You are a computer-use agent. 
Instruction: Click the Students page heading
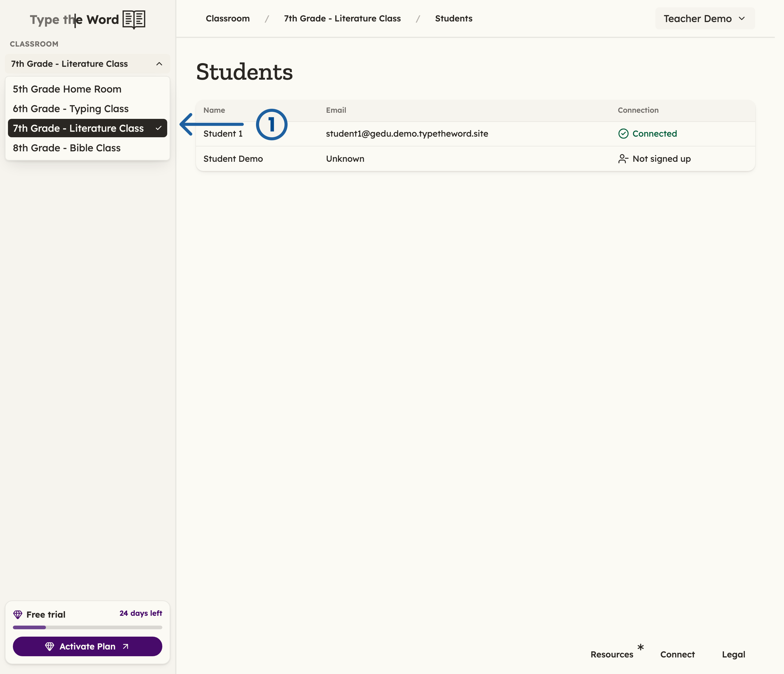point(244,72)
